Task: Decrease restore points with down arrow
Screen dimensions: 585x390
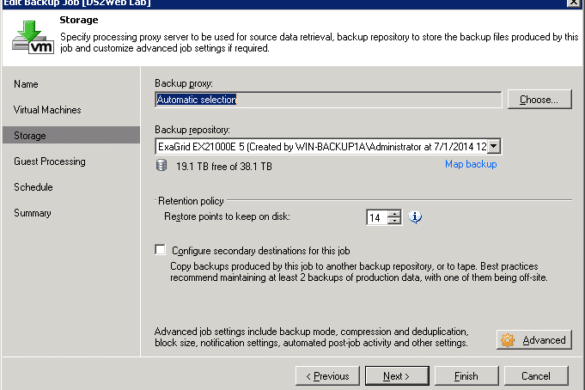Action: click(394, 221)
